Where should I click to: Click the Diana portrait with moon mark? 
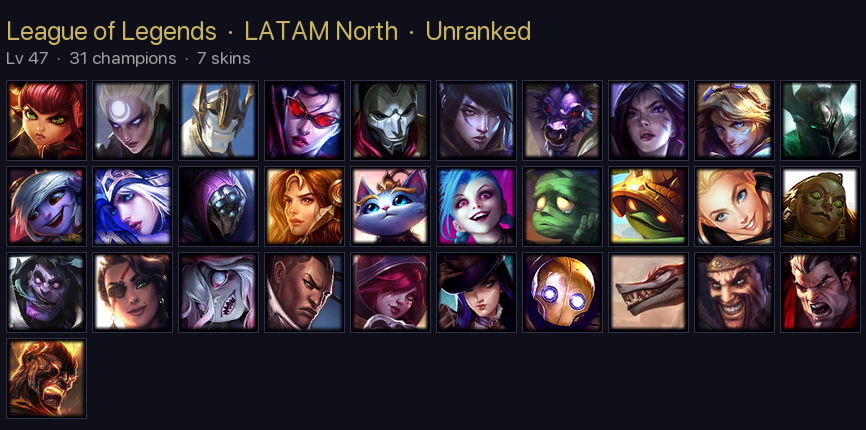click(x=133, y=120)
